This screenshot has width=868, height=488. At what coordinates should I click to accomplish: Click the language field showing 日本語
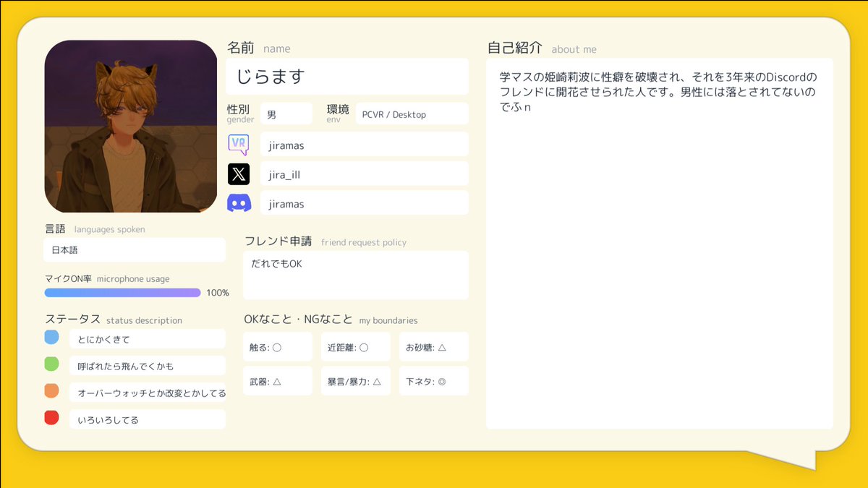point(135,250)
